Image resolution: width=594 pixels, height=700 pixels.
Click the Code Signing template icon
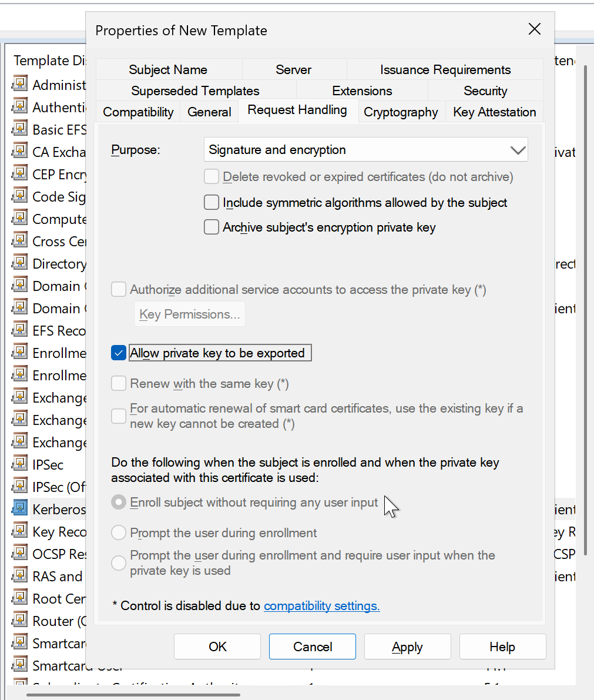coord(20,196)
